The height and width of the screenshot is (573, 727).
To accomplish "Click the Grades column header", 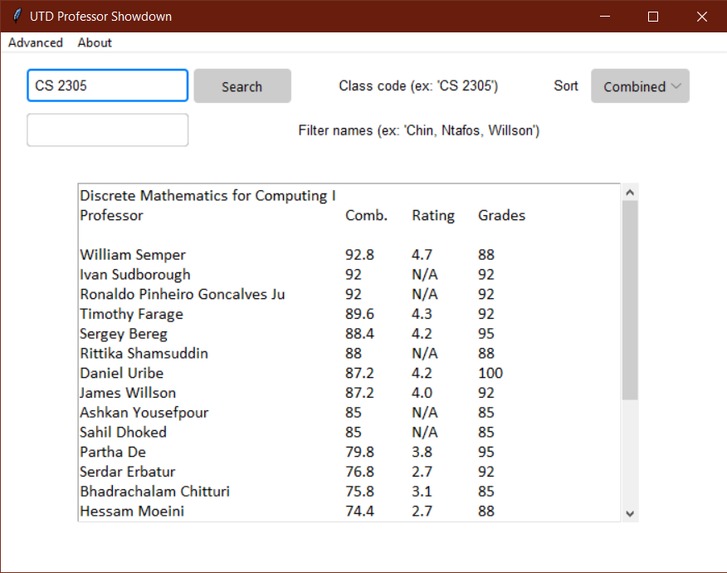I will [502, 215].
